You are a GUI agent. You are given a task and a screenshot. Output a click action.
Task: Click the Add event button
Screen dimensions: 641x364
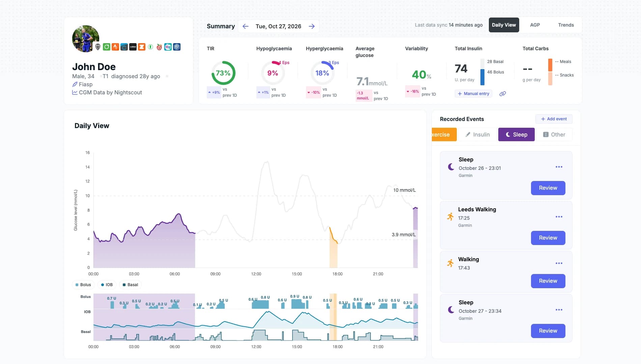click(x=554, y=119)
